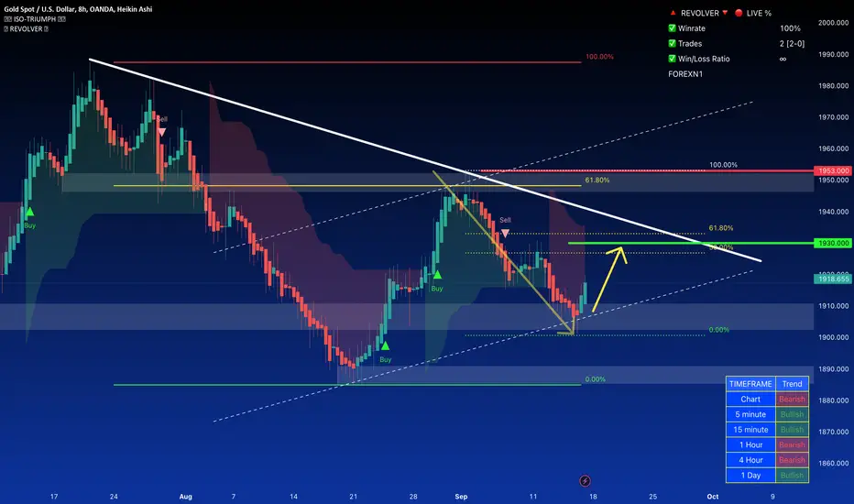This screenshot has height=504, width=854.
Task: Click the Aug label on the date axis
Action: point(186,497)
